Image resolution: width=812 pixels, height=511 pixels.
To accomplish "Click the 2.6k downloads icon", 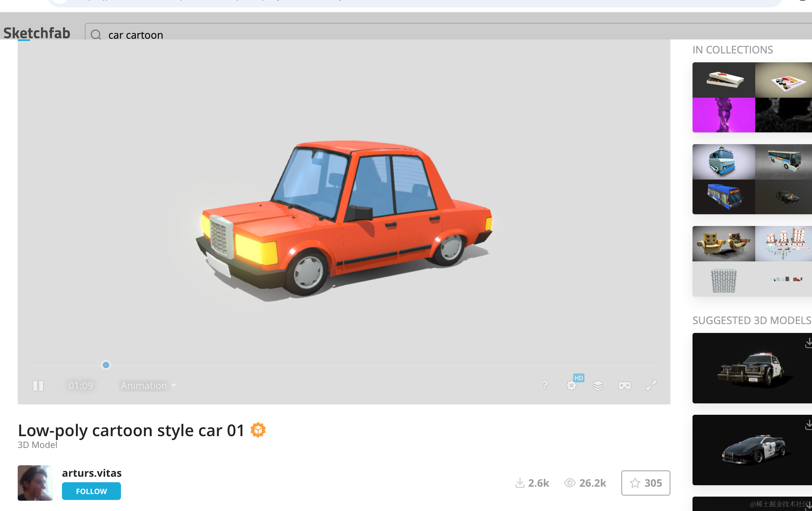I will (520, 483).
